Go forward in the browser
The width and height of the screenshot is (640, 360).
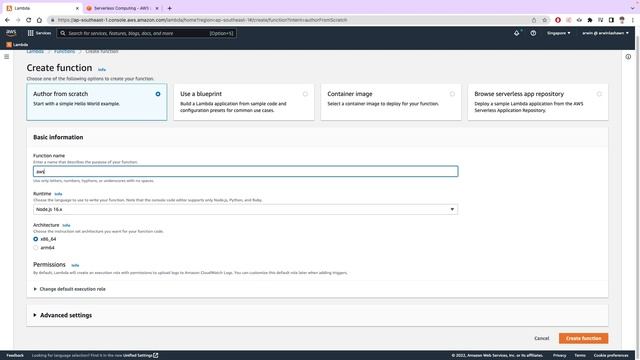(18, 20)
